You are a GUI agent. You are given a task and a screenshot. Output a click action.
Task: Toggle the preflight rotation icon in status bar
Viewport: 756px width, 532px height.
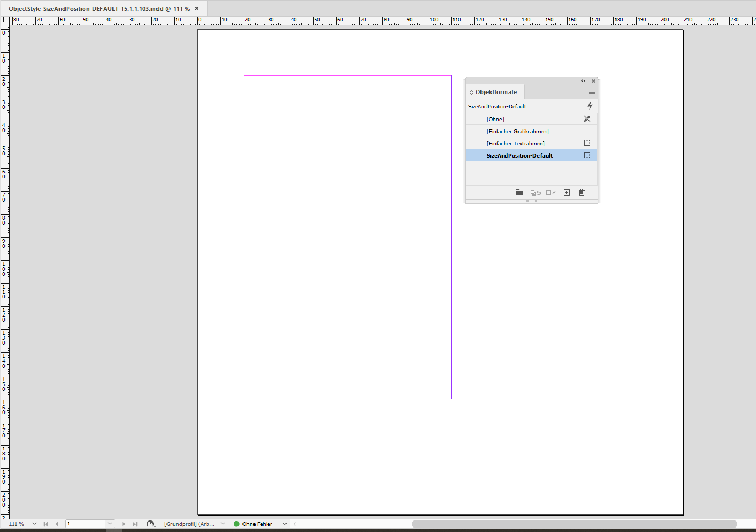coord(151,524)
